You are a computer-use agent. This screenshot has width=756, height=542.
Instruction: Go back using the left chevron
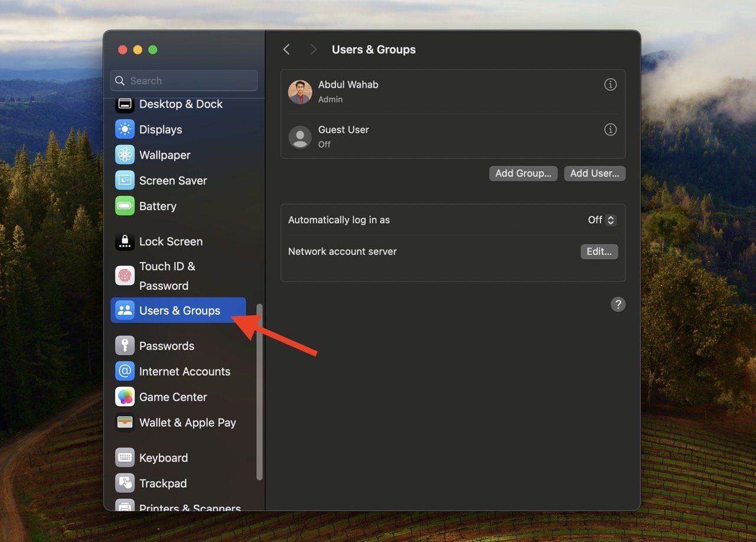[286, 50]
